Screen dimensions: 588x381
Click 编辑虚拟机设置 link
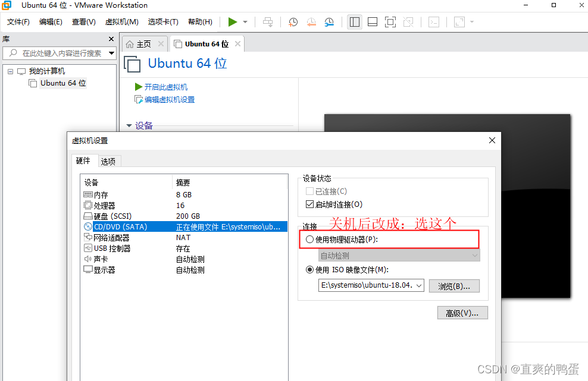169,99
